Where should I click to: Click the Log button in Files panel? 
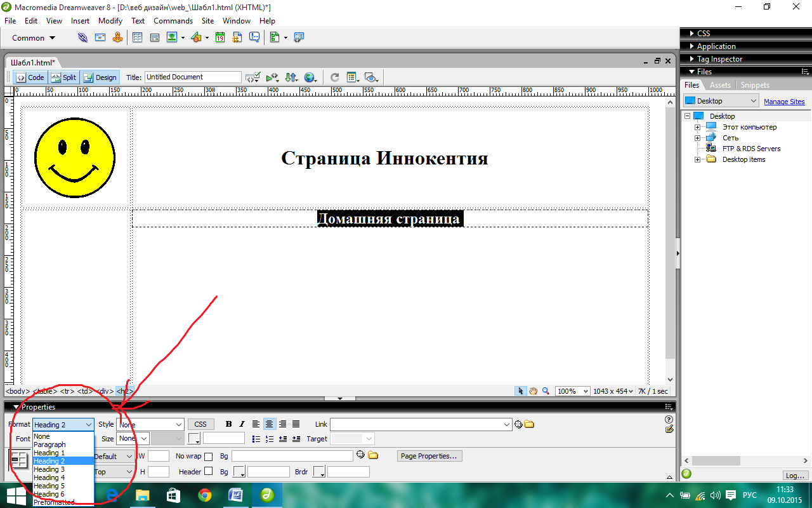795,475
